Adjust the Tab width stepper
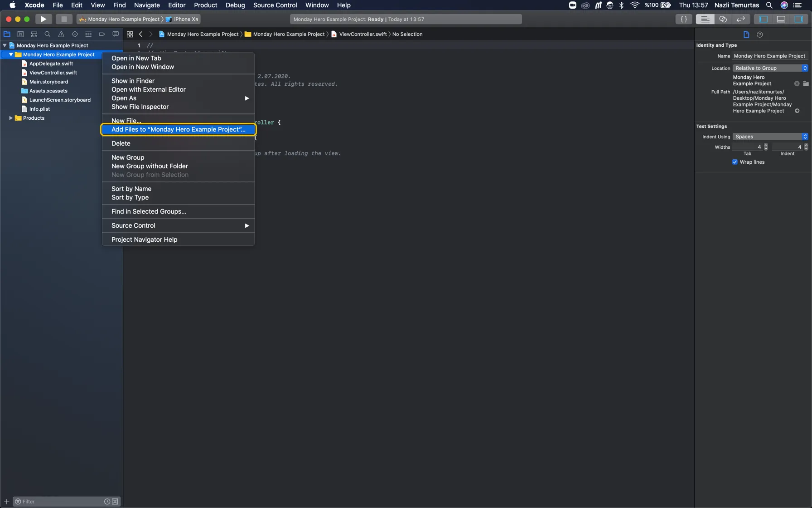 point(766,147)
